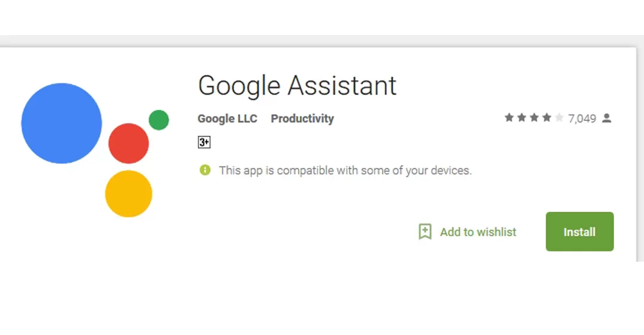Click the second rating star
Viewport: 644px width, 335px height.
pos(521,118)
